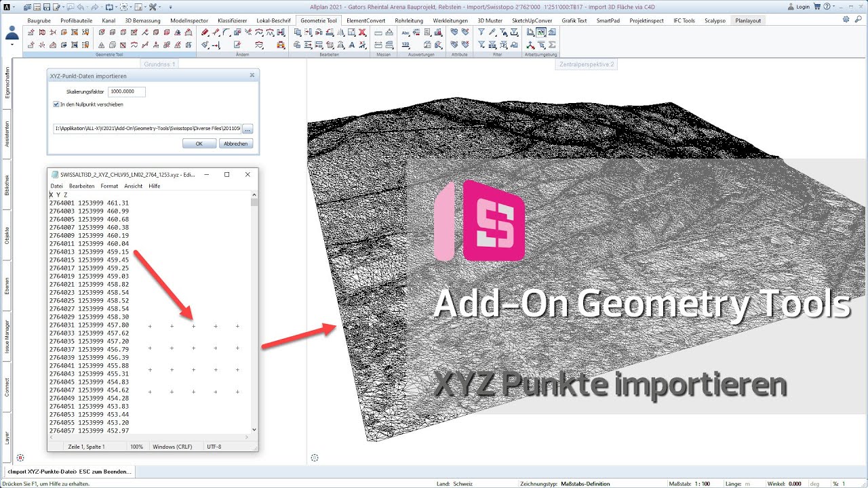
Task: Click the magnifier search icon at ribbon right
Action: click(x=859, y=20)
